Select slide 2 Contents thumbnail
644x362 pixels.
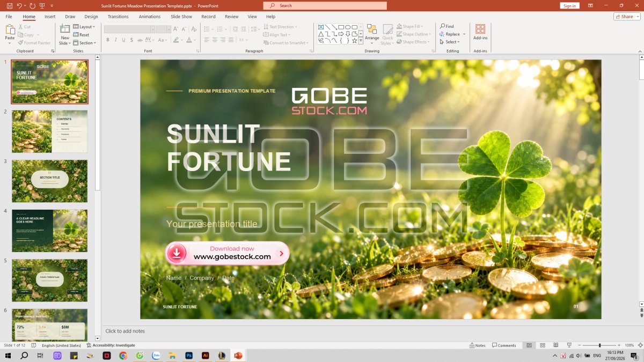(49, 131)
